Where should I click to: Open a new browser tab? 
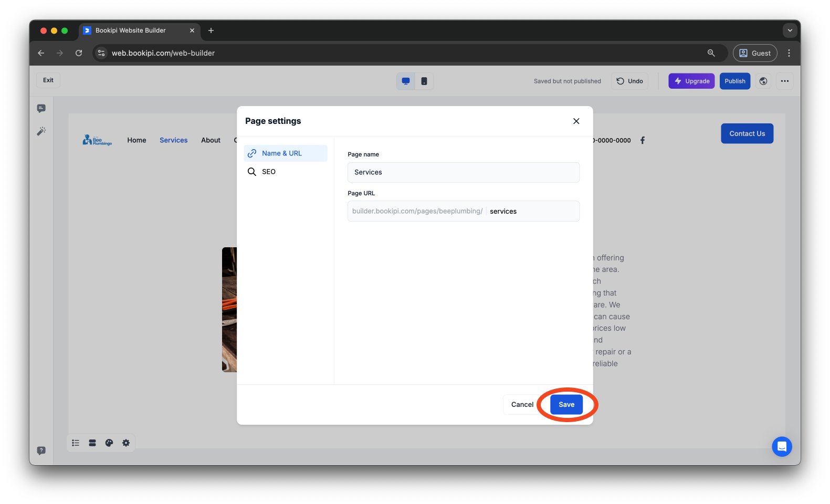[x=211, y=30]
